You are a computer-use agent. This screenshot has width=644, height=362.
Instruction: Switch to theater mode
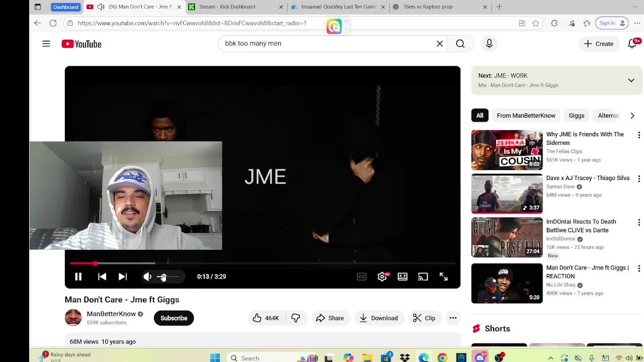403,277
